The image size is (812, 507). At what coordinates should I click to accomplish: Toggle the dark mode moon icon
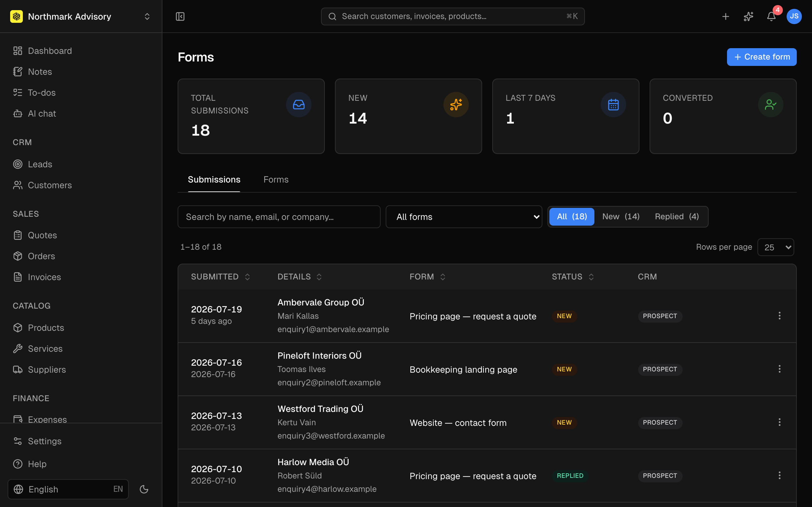(x=144, y=489)
